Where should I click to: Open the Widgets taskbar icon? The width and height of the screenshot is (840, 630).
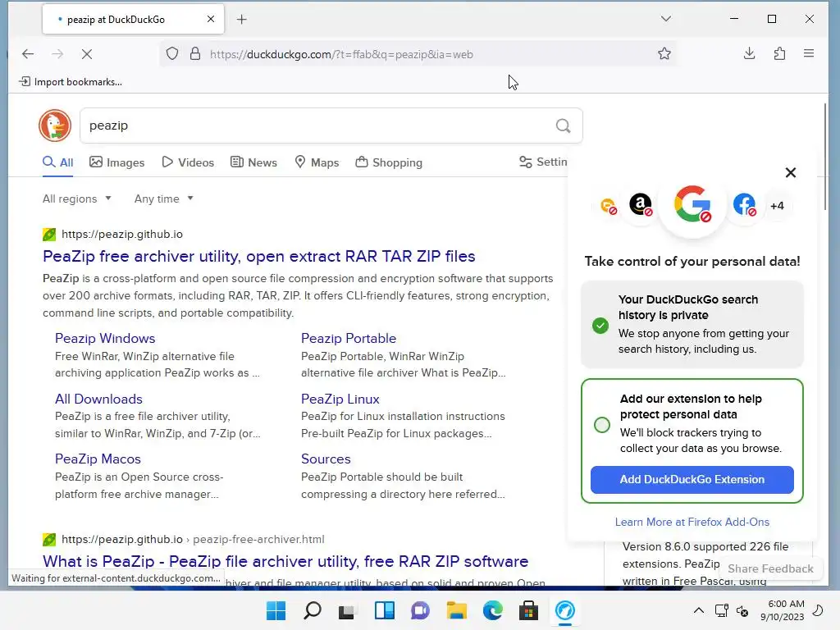pyautogui.click(x=384, y=610)
